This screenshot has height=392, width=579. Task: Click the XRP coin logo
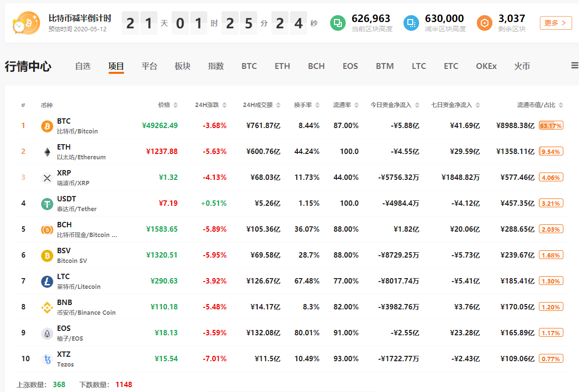tap(47, 178)
